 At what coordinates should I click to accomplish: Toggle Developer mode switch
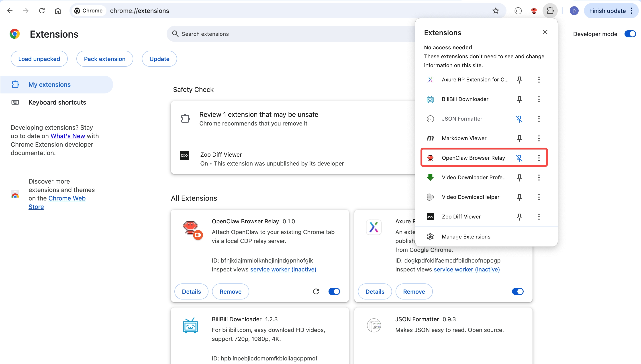pos(630,34)
